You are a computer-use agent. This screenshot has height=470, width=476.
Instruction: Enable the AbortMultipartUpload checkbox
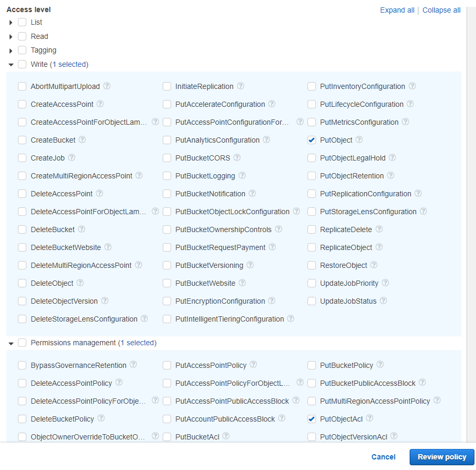coord(22,86)
